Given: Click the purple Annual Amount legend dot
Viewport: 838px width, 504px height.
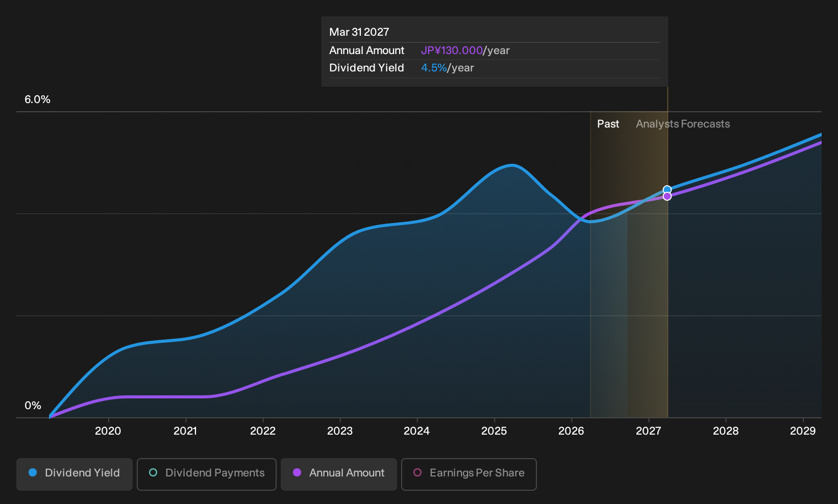Looking at the screenshot, I should tap(297, 473).
